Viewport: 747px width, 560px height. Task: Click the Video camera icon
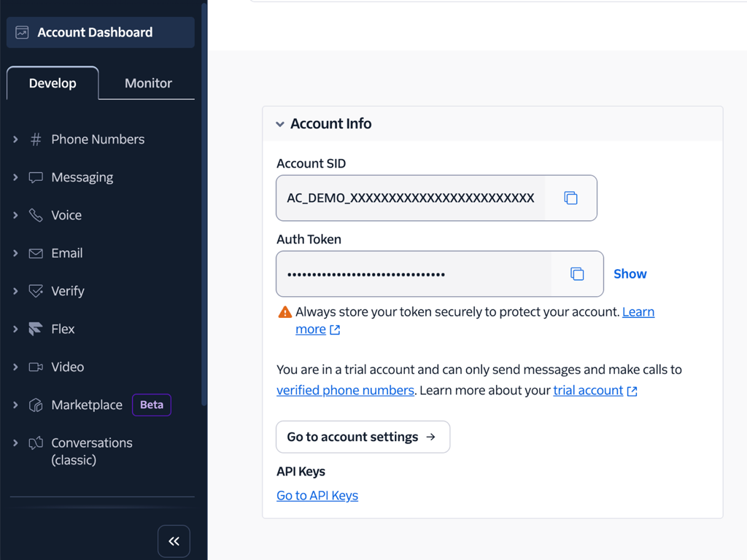click(x=36, y=367)
